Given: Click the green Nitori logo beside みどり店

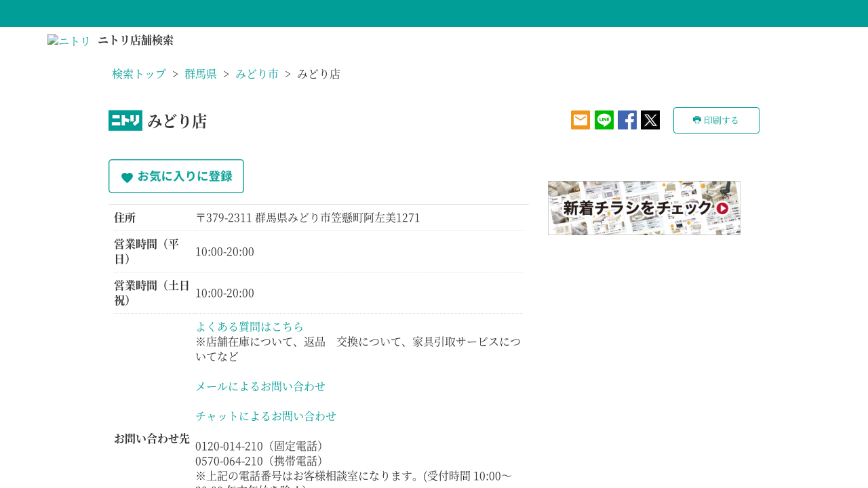Looking at the screenshot, I should pyautogui.click(x=125, y=121).
